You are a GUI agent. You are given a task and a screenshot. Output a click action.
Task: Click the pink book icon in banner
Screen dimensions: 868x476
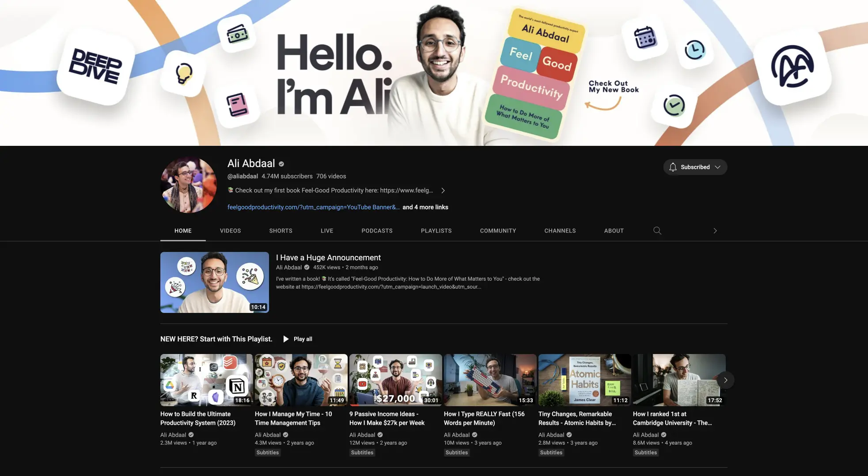pyautogui.click(x=238, y=105)
